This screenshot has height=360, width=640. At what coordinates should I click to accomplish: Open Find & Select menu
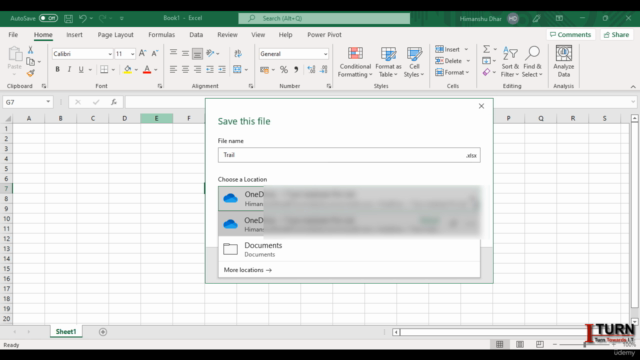[532, 62]
